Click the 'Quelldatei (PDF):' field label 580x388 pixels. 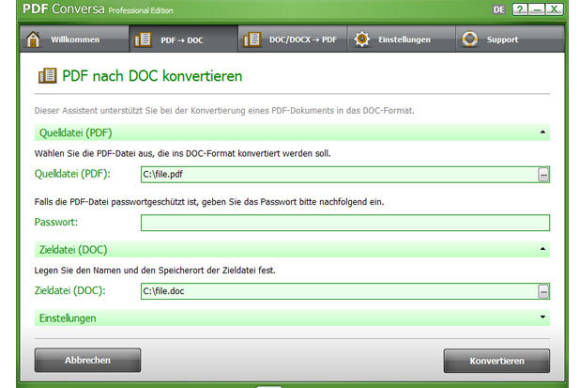(72, 173)
